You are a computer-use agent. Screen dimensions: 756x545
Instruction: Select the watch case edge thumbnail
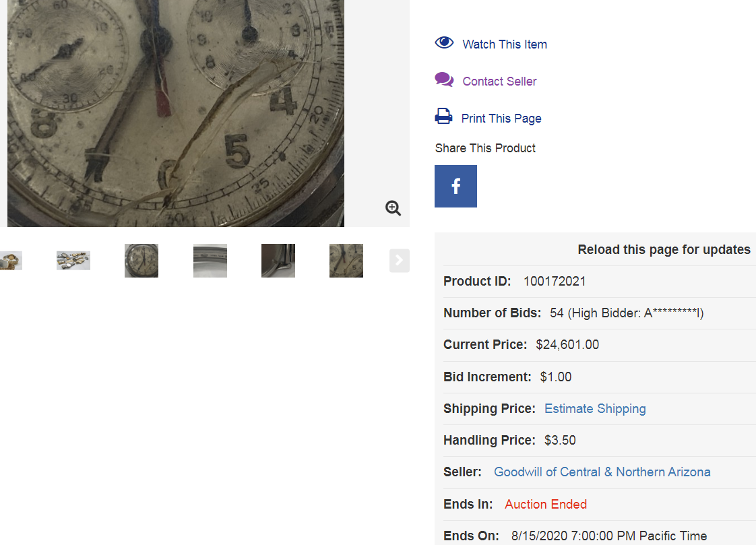pos(210,261)
